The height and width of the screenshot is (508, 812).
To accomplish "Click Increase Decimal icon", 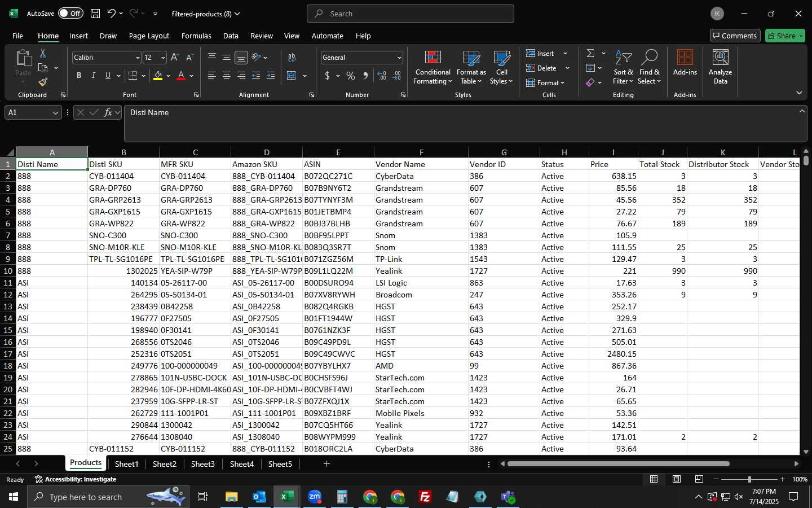I will 382,76.
